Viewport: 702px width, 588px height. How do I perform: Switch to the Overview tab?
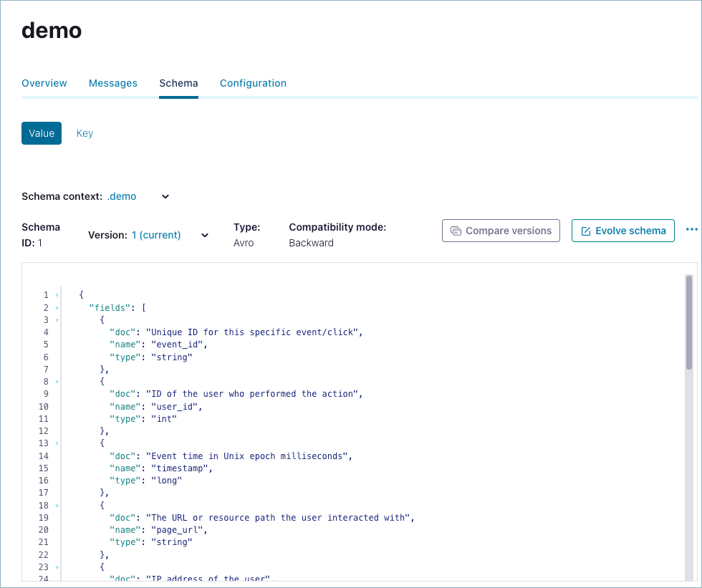(x=44, y=83)
